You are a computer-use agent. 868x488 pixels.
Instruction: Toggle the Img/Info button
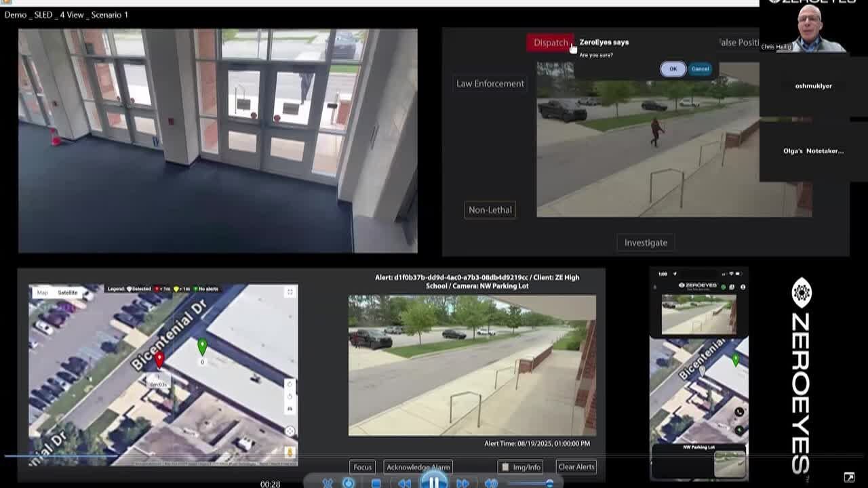coord(521,467)
